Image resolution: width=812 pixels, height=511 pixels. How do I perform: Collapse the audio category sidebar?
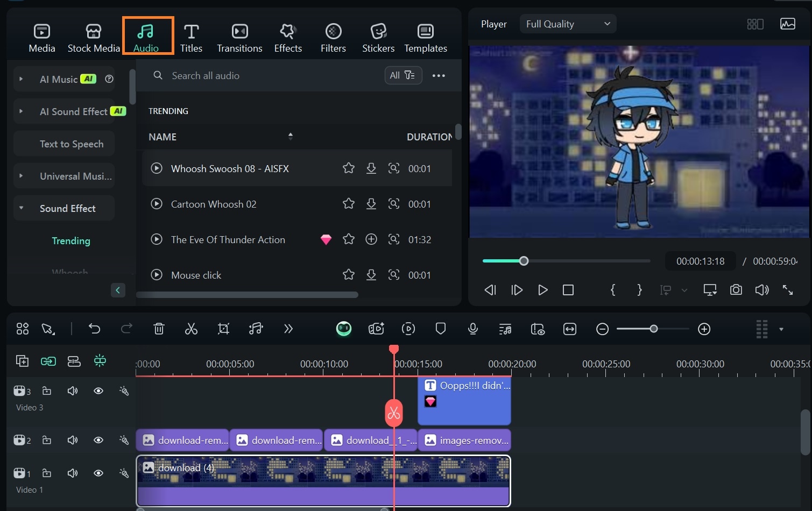[118, 290]
